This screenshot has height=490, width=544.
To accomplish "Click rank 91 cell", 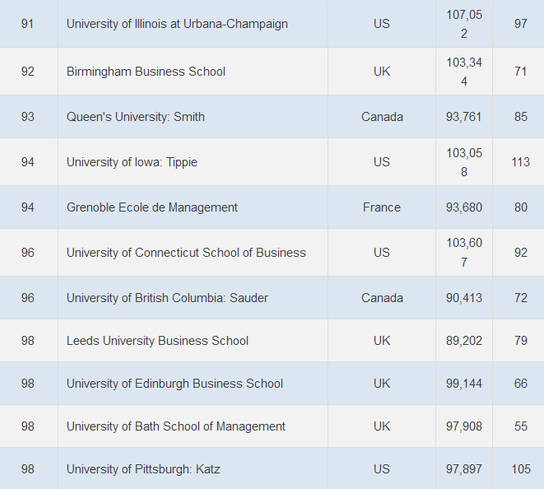I will pyautogui.click(x=27, y=24).
